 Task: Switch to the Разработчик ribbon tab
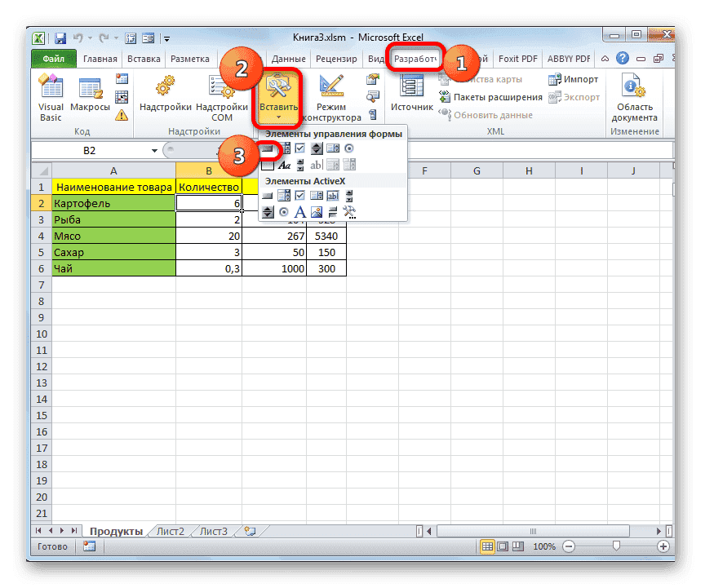415,58
